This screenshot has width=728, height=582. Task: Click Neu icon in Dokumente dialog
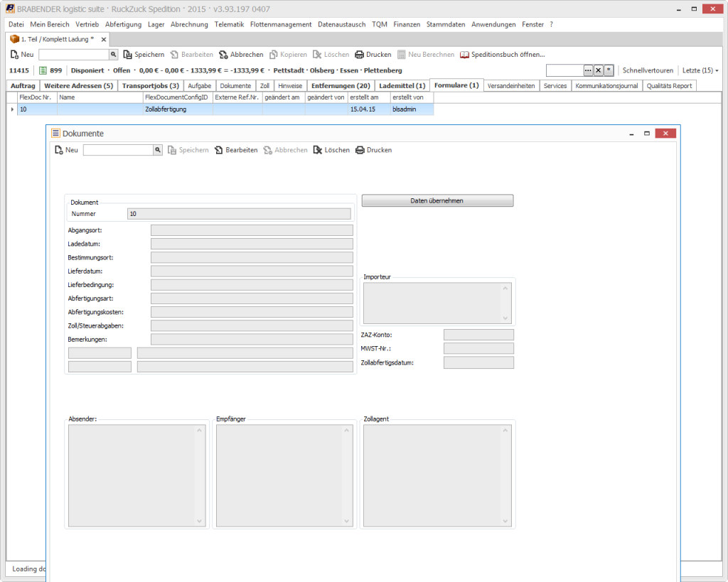tap(60, 150)
